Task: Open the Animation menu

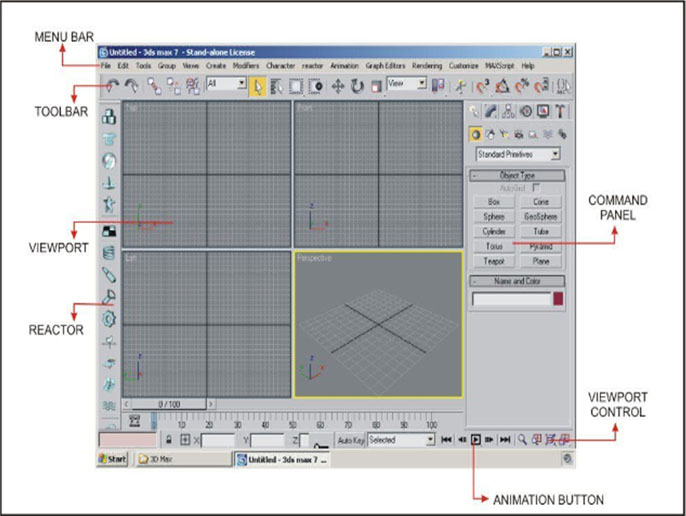Action: [x=344, y=66]
